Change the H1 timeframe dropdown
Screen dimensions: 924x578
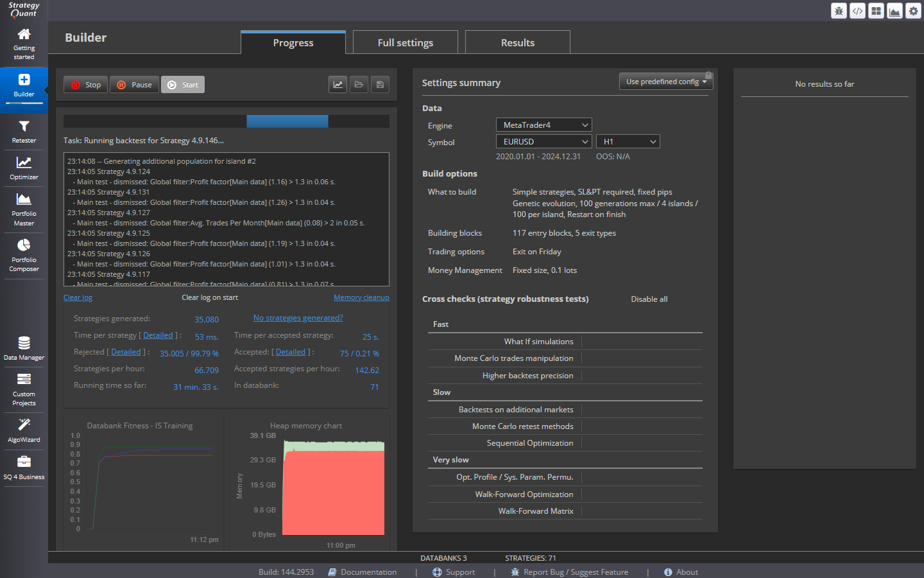click(628, 142)
